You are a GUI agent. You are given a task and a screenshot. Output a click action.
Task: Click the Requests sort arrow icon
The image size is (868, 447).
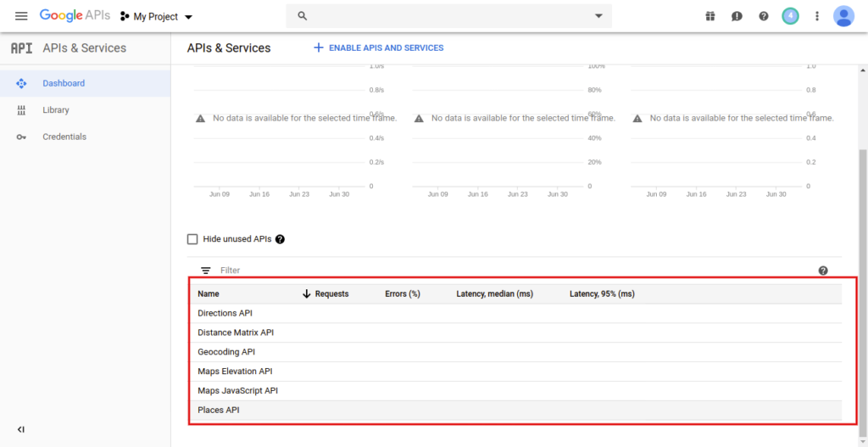[x=307, y=294]
